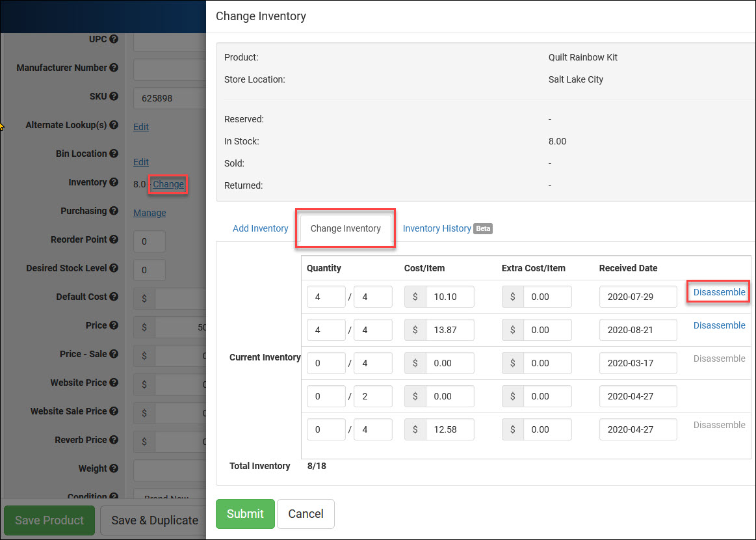The image size is (756, 540).
Task: Click the 2020-03-17 Received Date field
Action: point(637,363)
